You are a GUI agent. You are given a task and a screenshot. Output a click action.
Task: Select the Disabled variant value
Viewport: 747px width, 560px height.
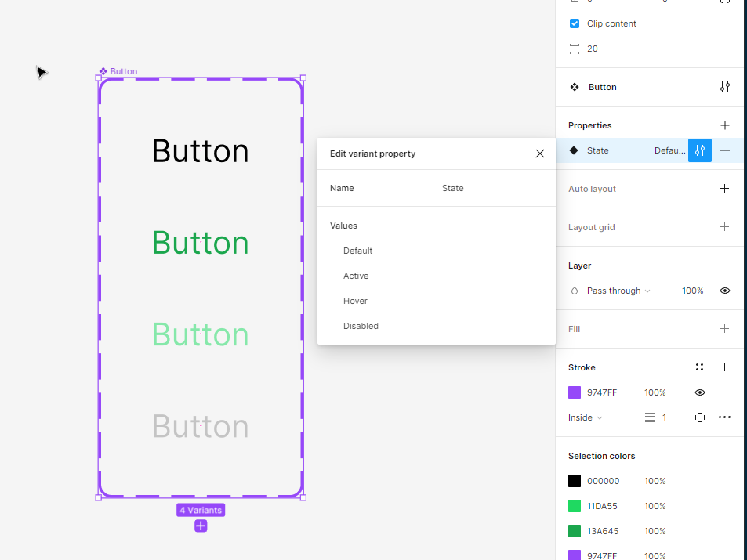pyautogui.click(x=361, y=326)
